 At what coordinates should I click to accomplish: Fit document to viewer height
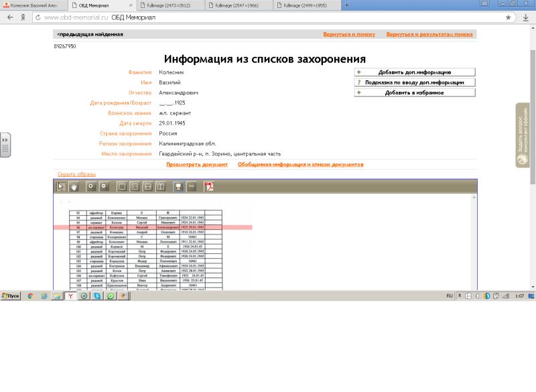click(160, 186)
